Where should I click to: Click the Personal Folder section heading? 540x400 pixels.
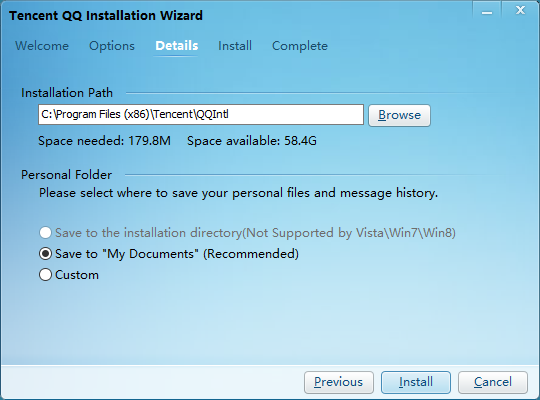tap(66, 175)
